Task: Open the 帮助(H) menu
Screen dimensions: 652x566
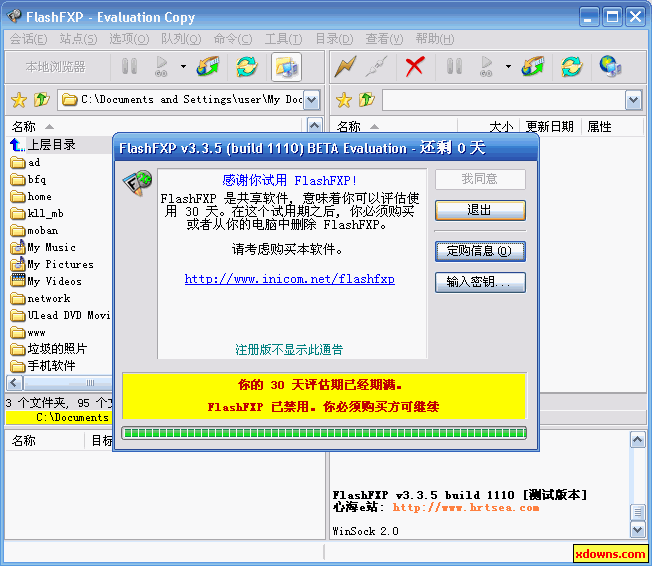Action: [x=435, y=39]
